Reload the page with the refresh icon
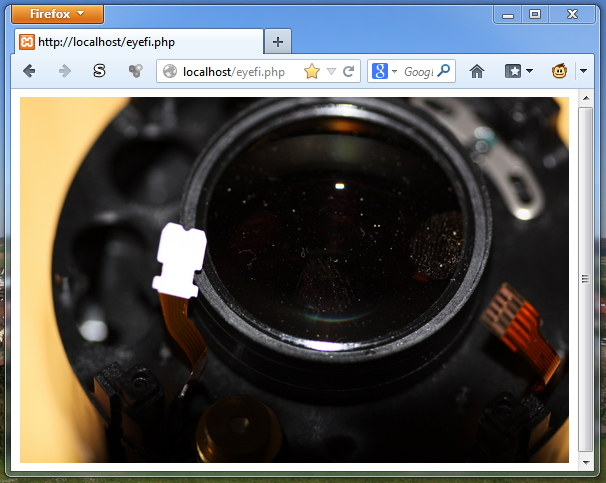Viewport: 606px width, 483px height. pos(348,71)
